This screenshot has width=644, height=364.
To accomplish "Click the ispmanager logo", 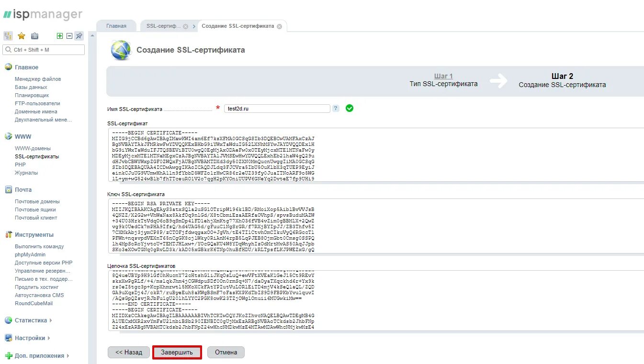I will 43,15.
